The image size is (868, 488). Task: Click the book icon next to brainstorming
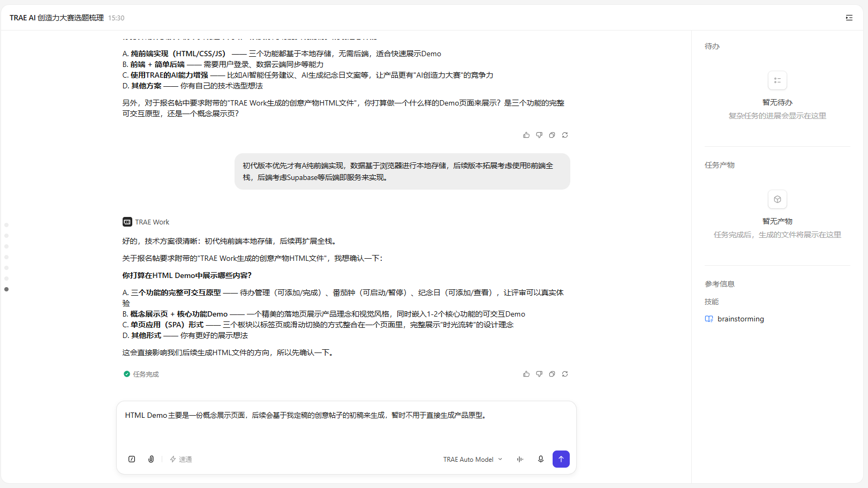coord(709,319)
